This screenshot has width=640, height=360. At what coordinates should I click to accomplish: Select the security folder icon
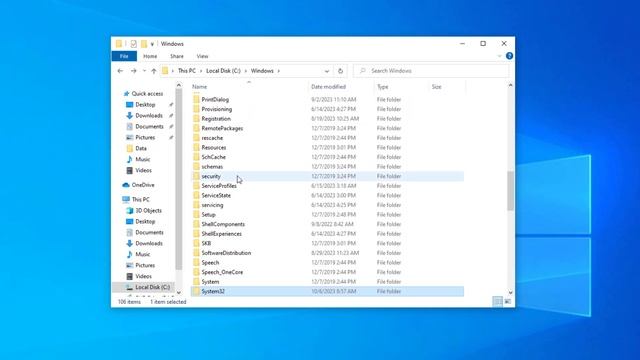click(x=196, y=176)
